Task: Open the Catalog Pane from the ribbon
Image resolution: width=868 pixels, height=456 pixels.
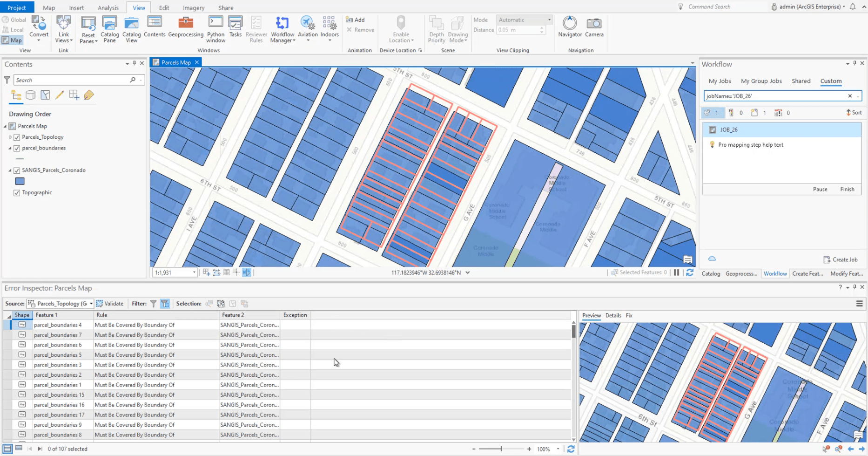Action: coord(109,29)
